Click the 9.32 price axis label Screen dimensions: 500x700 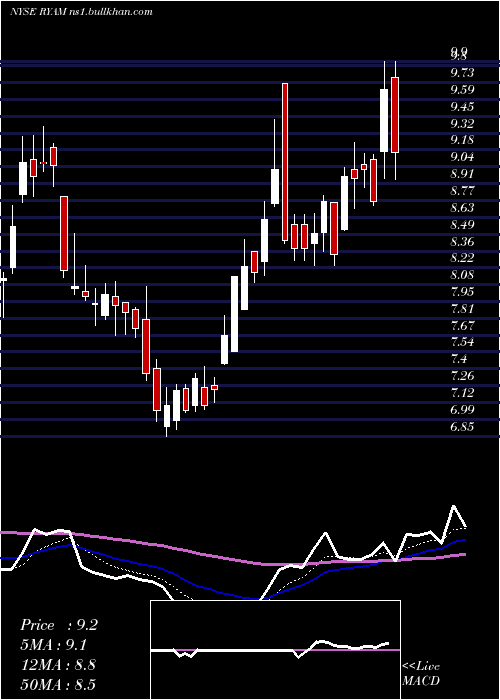(462, 123)
